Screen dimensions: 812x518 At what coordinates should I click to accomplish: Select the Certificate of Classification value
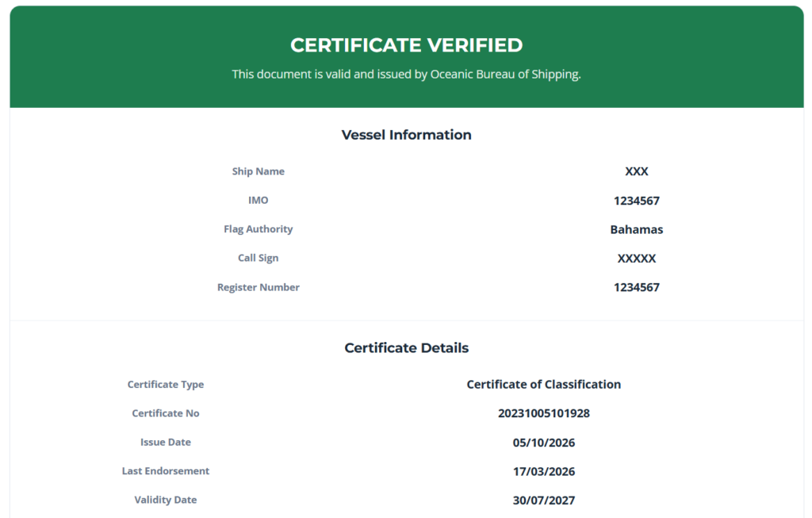click(x=544, y=385)
